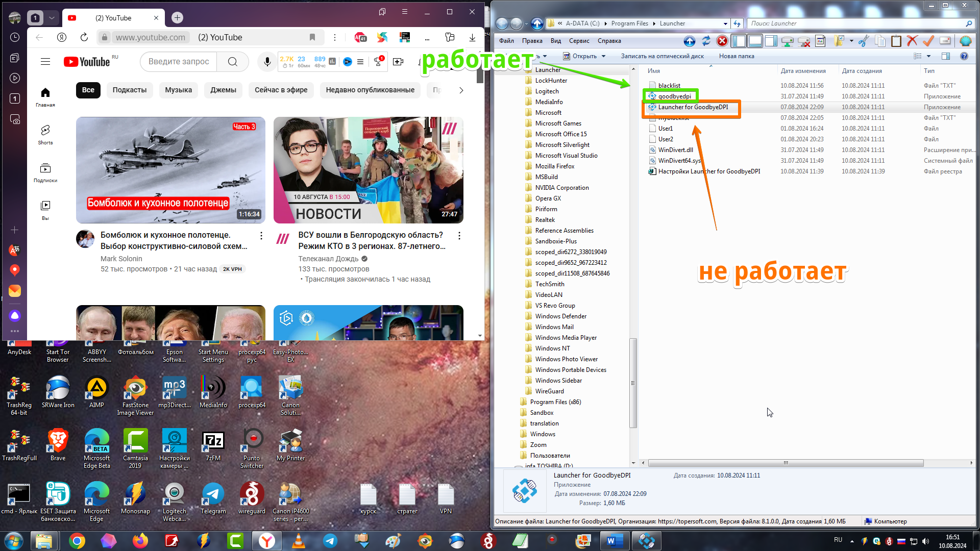Viewport: 980px width, 551px height.
Task: Toggle the navigation pane toolbar button
Action: point(739,41)
